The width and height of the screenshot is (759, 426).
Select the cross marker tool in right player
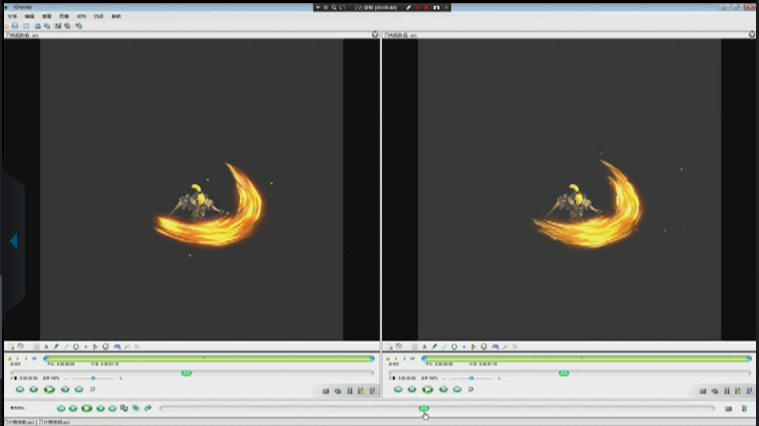464,347
